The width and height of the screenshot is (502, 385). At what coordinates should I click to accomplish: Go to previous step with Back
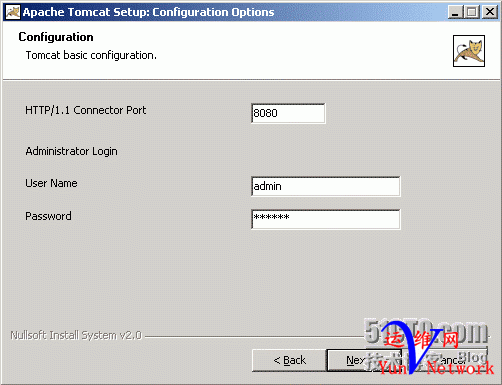pos(289,360)
